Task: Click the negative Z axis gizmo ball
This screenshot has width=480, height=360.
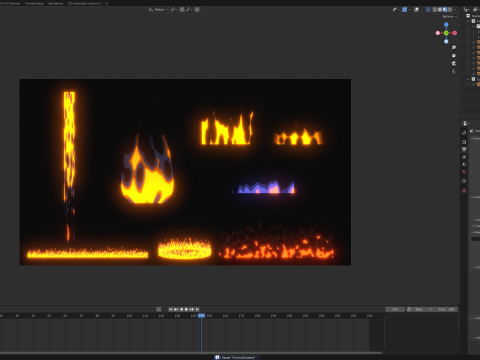Action: [x=446, y=41]
